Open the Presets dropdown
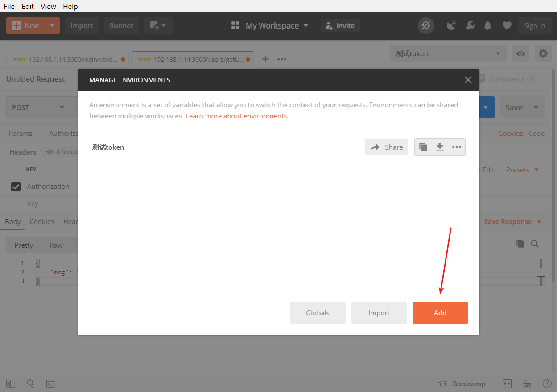This screenshot has height=392, width=557. coord(522,170)
